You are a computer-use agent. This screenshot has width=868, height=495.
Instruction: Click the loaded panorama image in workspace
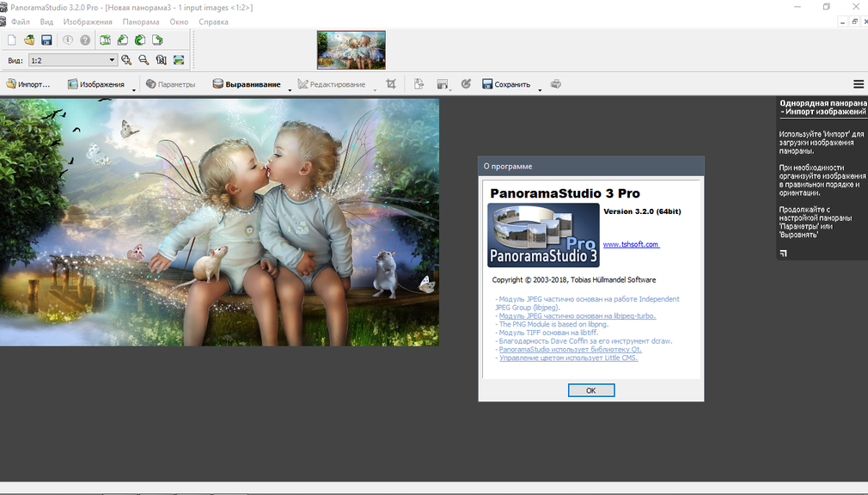point(219,222)
